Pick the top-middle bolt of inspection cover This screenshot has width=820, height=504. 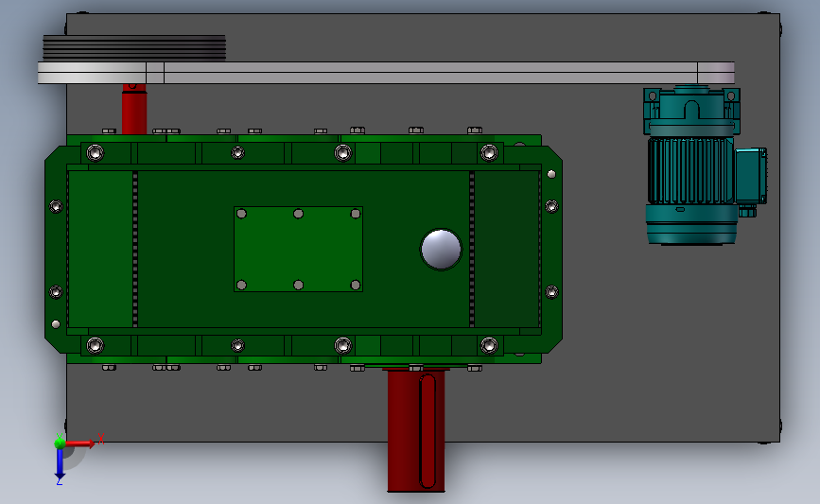tap(299, 214)
